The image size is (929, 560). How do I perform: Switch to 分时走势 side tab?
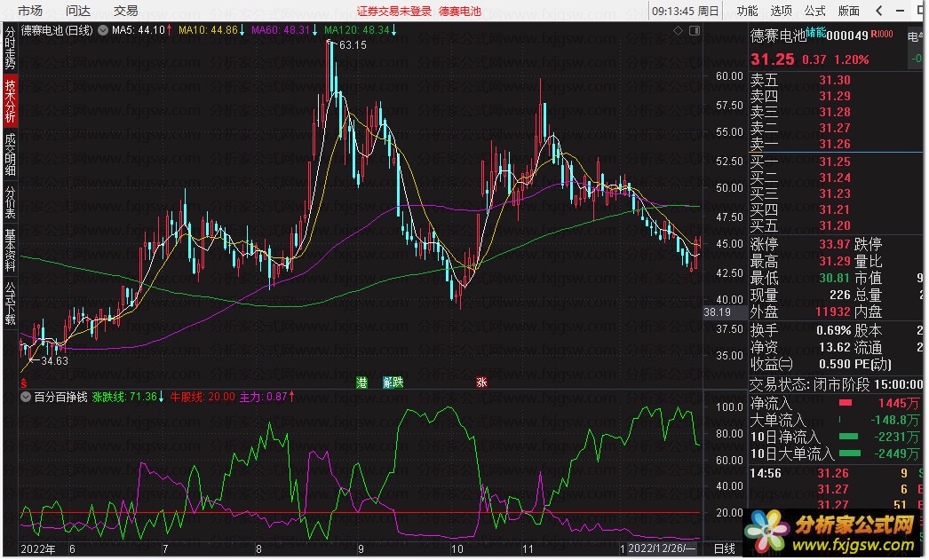point(10,47)
